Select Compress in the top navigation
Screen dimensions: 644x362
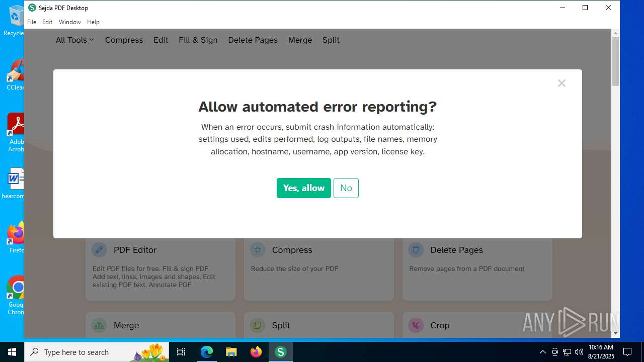tap(124, 40)
